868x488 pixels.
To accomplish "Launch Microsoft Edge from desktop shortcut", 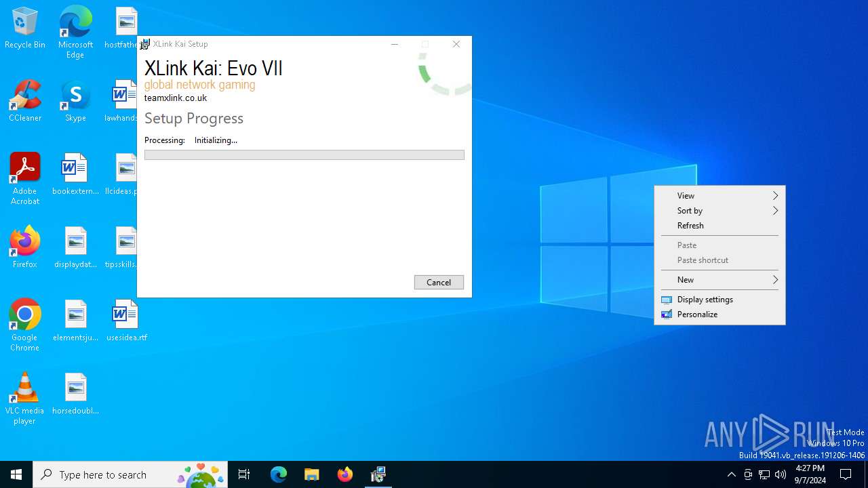I will tap(75, 33).
